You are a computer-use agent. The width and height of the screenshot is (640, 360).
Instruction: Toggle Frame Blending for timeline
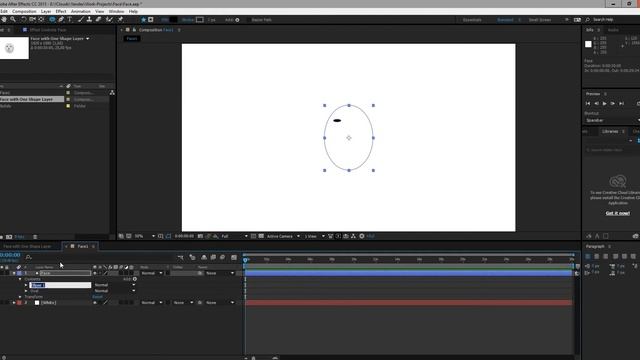click(x=213, y=257)
